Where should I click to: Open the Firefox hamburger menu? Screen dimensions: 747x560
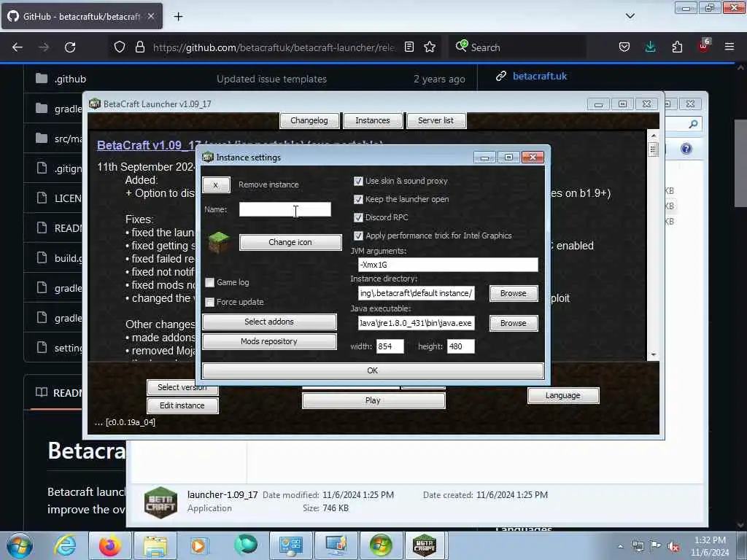click(x=729, y=47)
